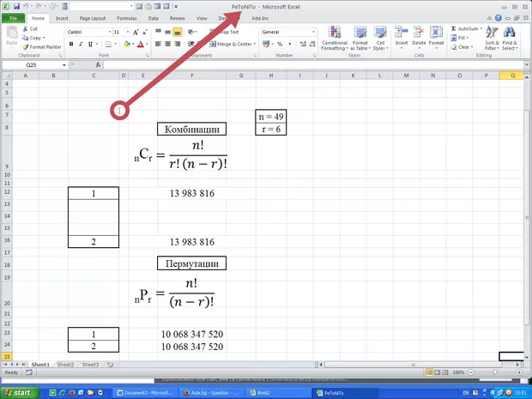Click the Orientation text angle icon
This screenshot has width=532, height=399.
tap(191, 32)
